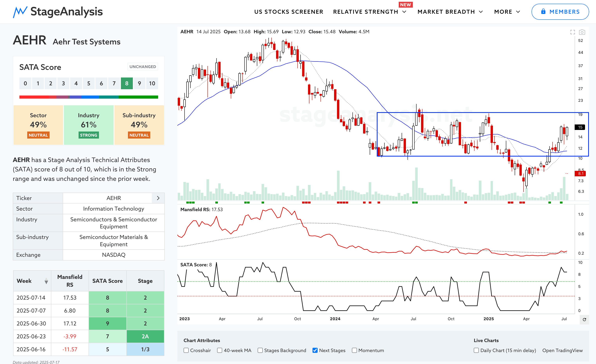Enable the Stages Background checkbox
Screen dimensions: 596x364
pyautogui.click(x=260, y=350)
